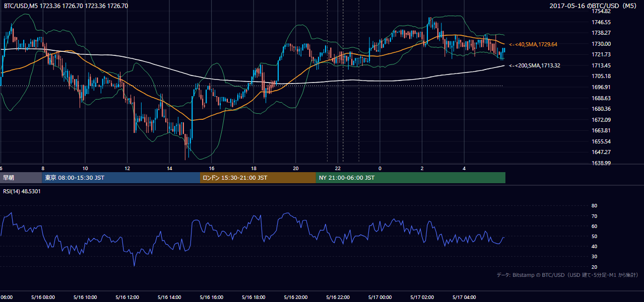Click RSI axis level 70
Image resolution: width=644 pixels, height=302 pixels.
594,216
